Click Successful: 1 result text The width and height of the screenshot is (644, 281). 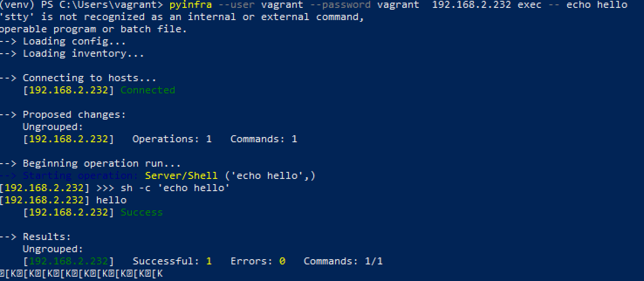172,261
